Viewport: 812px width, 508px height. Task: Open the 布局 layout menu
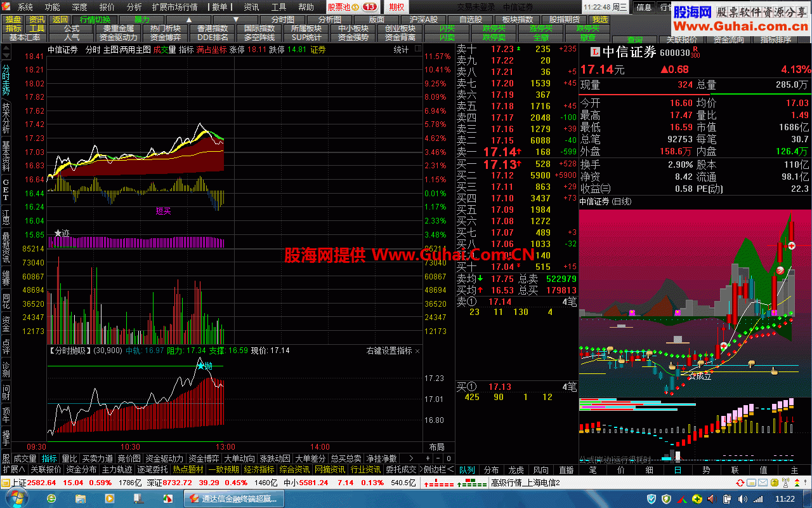coord(436,447)
